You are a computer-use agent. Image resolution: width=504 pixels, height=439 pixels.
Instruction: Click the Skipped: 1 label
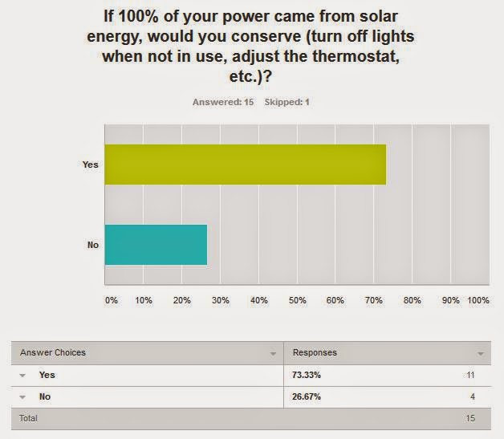(x=287, y=102)
